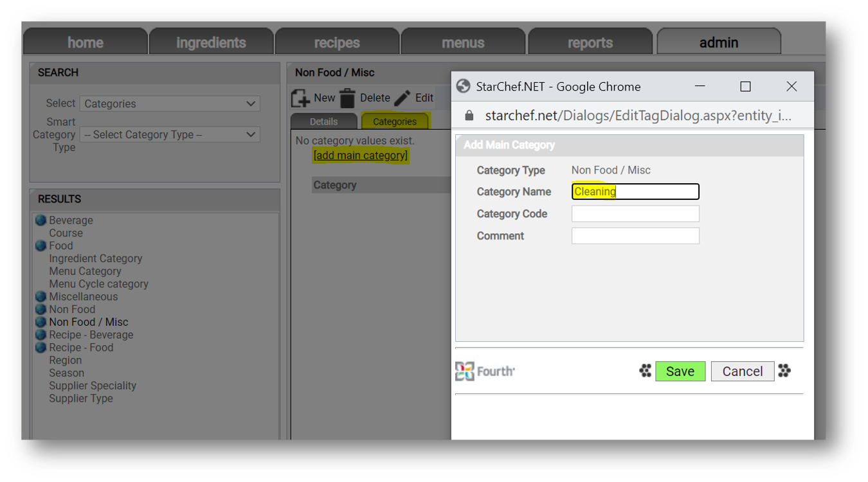This screenshot has height=482, width=868.
Task: Select Supplier Speciality in results
Action: [x=93, y=386]
